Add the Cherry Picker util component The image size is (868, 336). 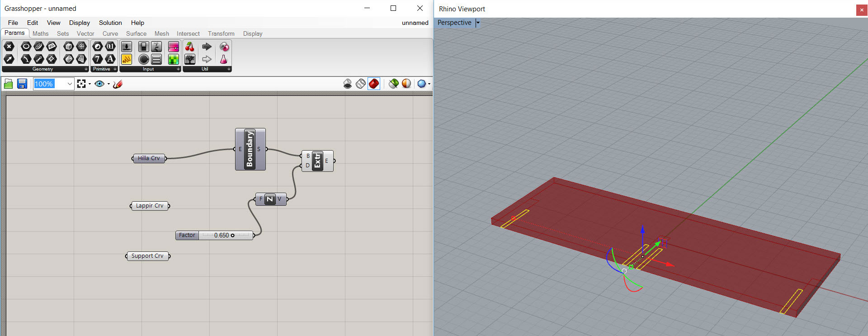(190, 47)
